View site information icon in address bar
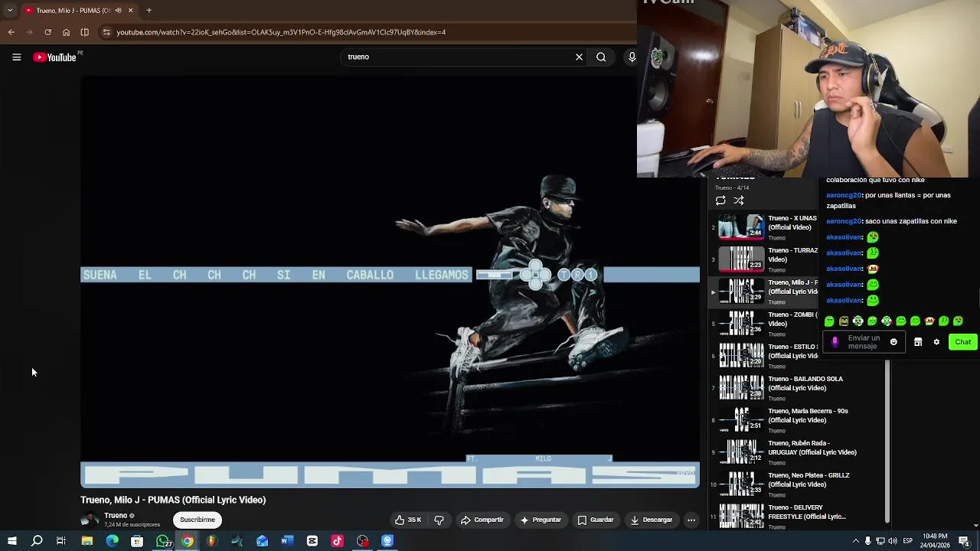The width and height of the screenshot is (980, 551). click(106, 32)
